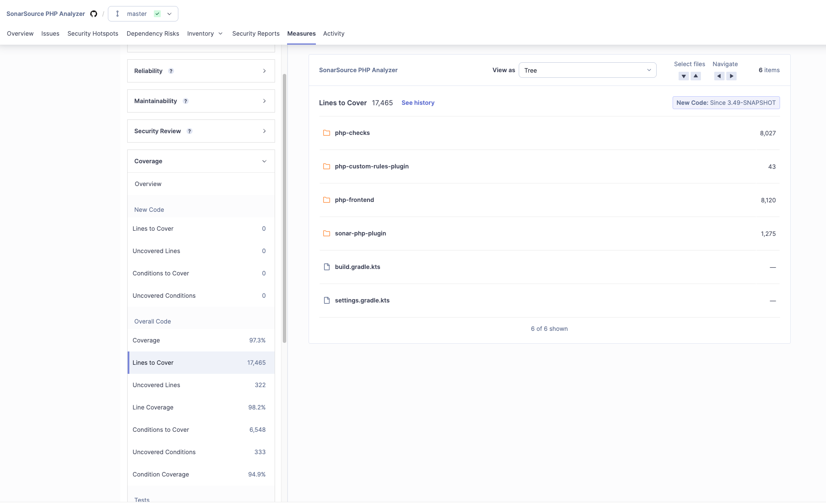
Task: Open the Inventory menu
Action: point(205,34)
